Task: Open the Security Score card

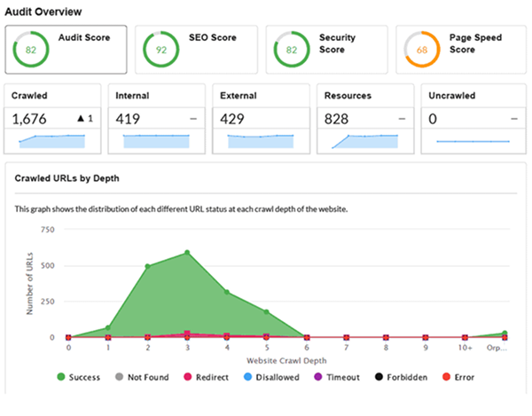Action: coord(326,50)
